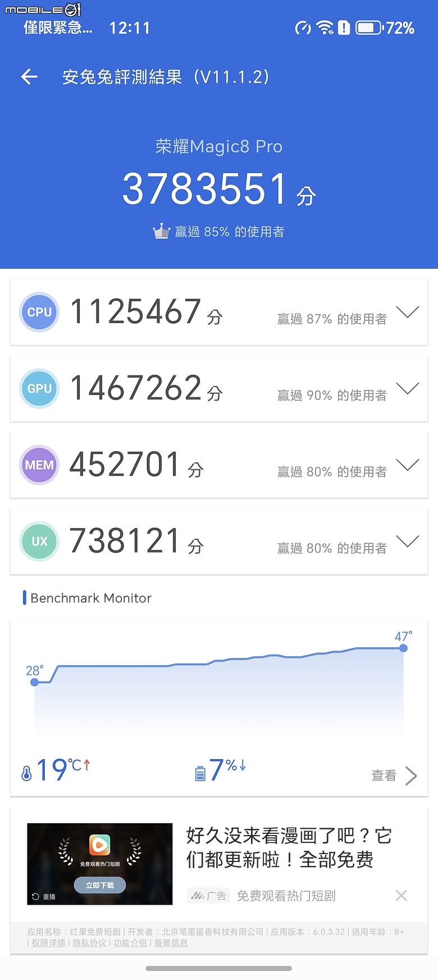Tap the 28° start point on temperature chart
Viewport: 438px width, 980px height.
(x=35, y=682)
